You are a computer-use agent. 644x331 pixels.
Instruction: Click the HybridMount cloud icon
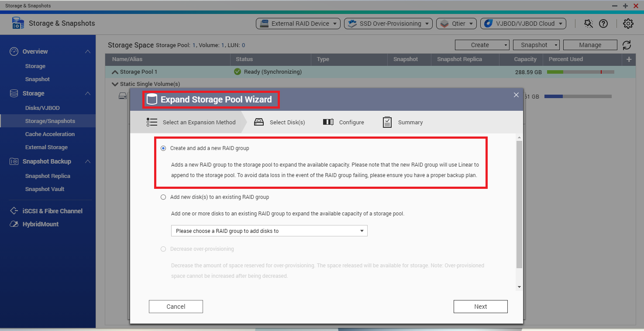pyautogui.click(x=14, y=224)
